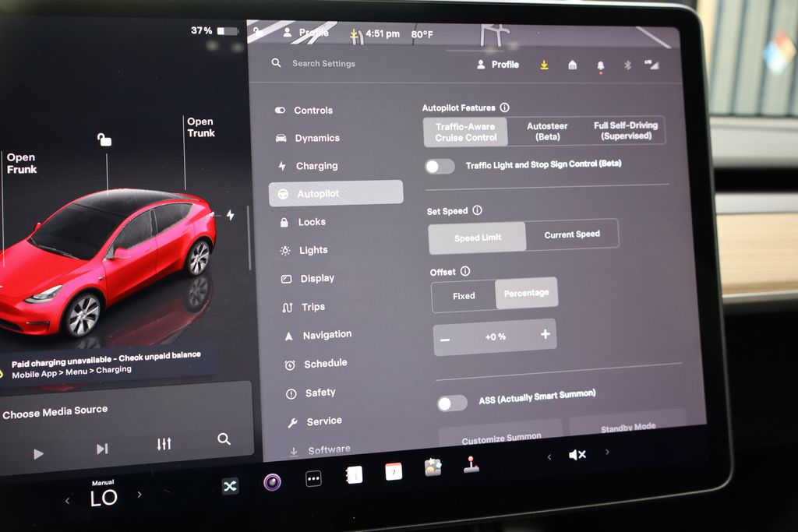Raise temperature with right chevron beside LO
The width and height of the screenshot is (798, 532).
139,495
